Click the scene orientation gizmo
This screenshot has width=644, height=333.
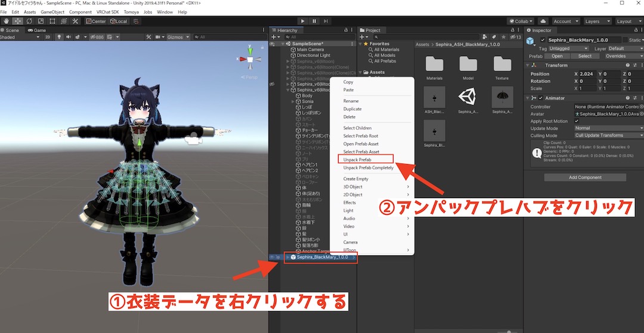(x=250, y=59)
